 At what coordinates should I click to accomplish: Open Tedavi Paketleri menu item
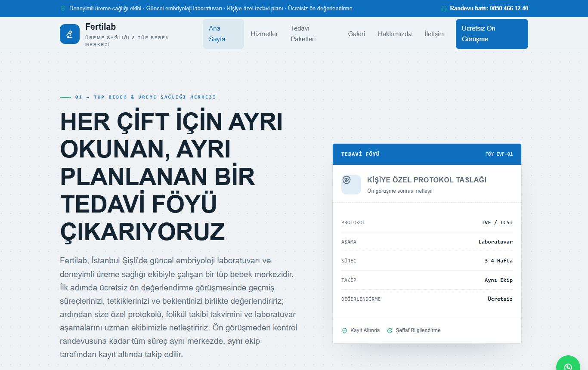pyautogui.click(x=313, y=34)
